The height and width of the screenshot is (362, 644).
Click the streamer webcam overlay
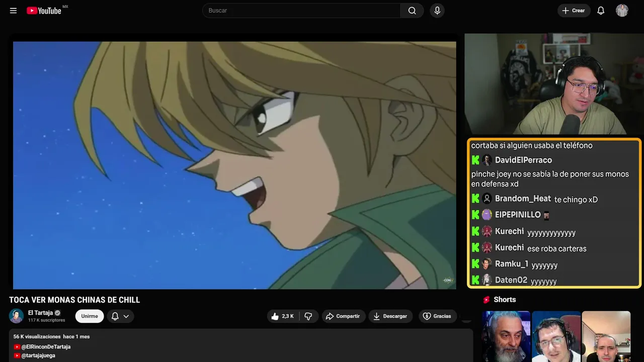pyautogui.click(x=554, y=84)
